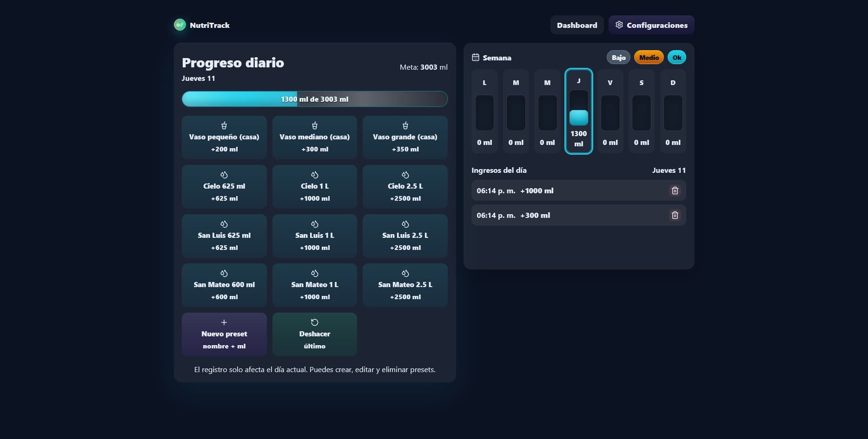Add 600 ml with San Mateo 600 ml preset
Screen dimensions: 868x439
[x=224, y=285]
